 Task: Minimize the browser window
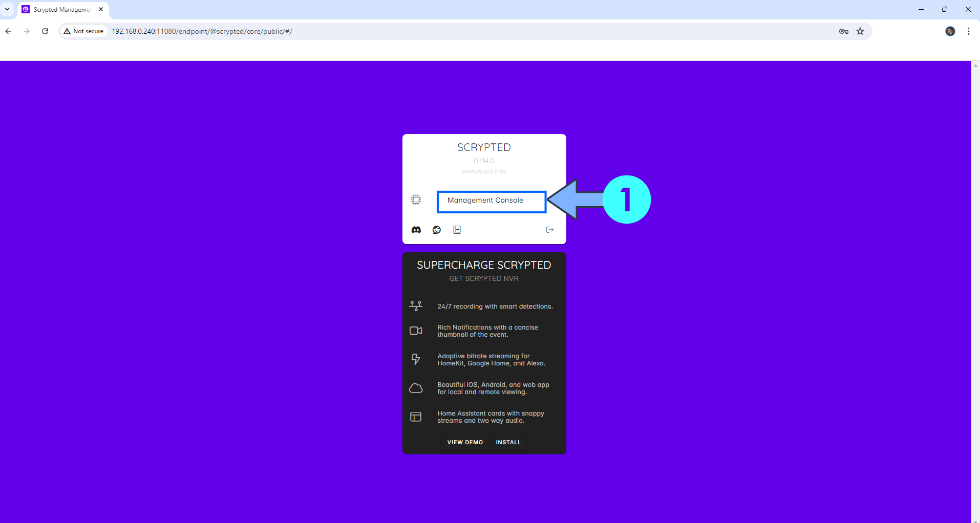coord(921,9)
